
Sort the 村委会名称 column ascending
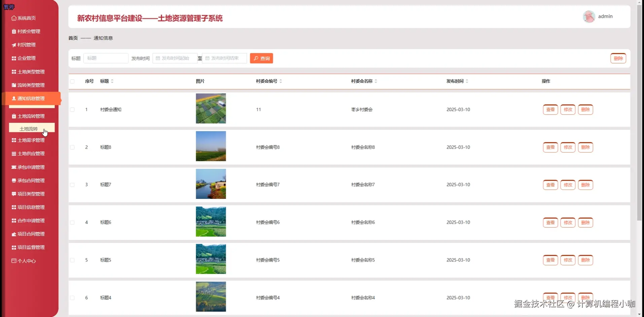[x=376, y=79]
